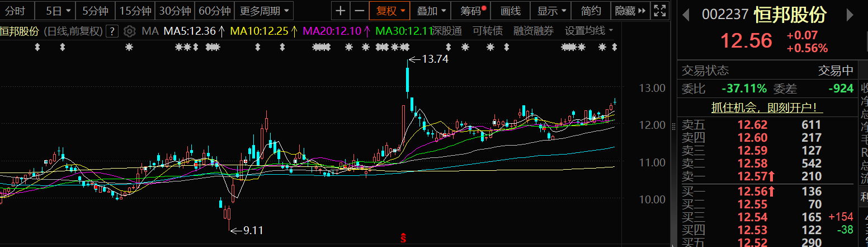Open the 复权 adjustment dropdown
Screen dimensions: 868x247
click(x=390, y=10)
